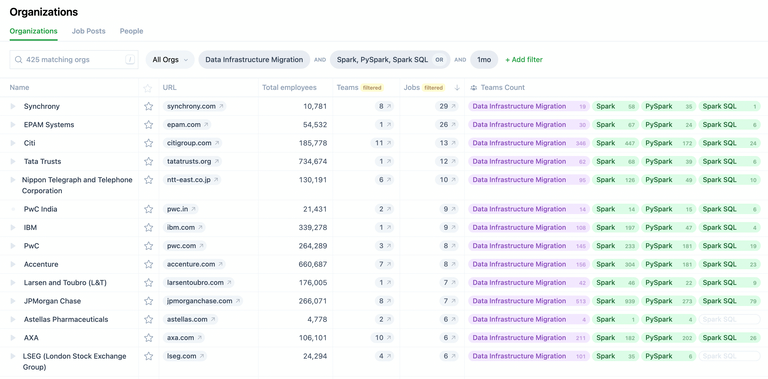This screenshot has height=379, width=768.
Task: Open EPAM Systems 26 jobs arrow icon
Action: [454, 125]
